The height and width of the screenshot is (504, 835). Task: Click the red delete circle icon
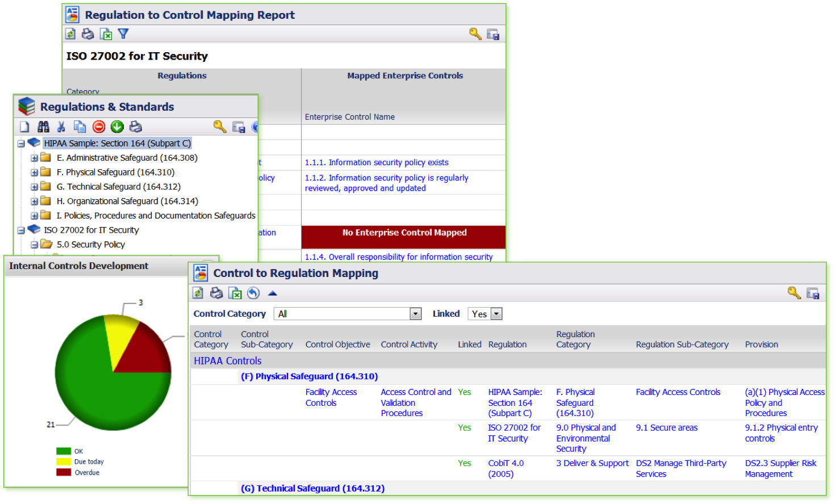coord(99,127)
